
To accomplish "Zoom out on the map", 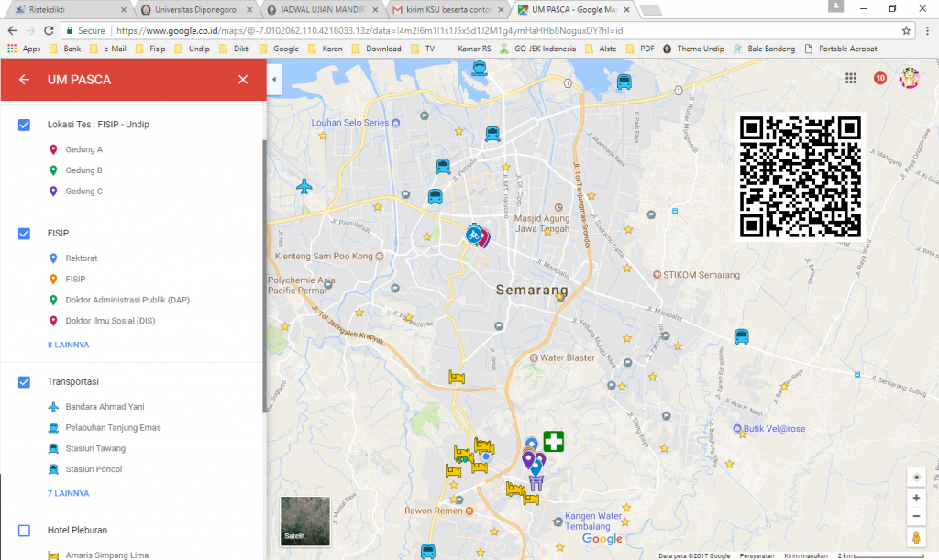I will [915, 517].
